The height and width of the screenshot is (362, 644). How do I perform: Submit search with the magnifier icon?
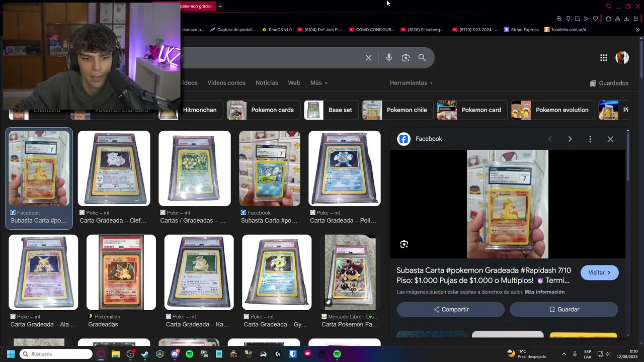[x=422, y=58]
